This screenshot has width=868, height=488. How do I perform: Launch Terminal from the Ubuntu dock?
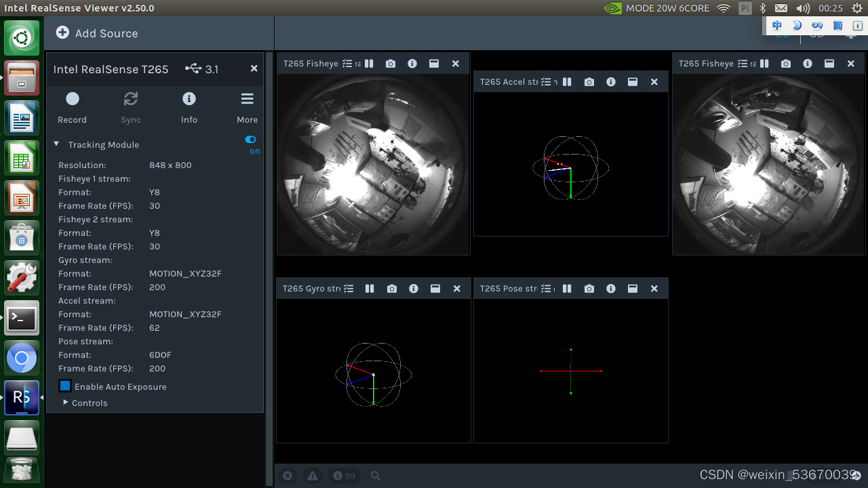(22, 318)
